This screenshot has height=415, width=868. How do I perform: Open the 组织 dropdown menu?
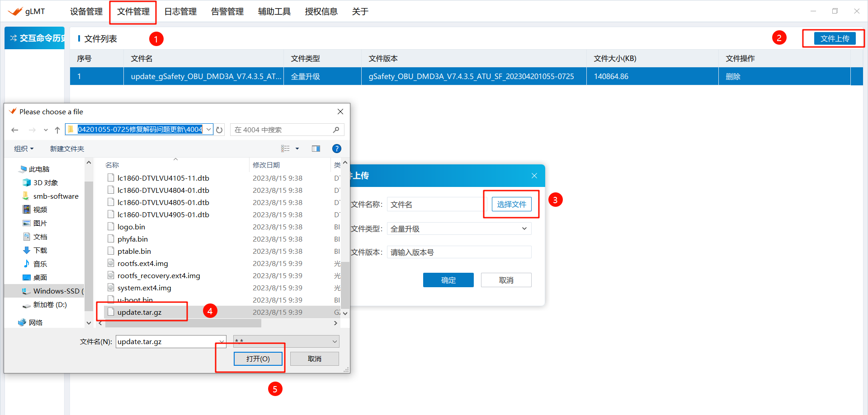coord(24,149)
